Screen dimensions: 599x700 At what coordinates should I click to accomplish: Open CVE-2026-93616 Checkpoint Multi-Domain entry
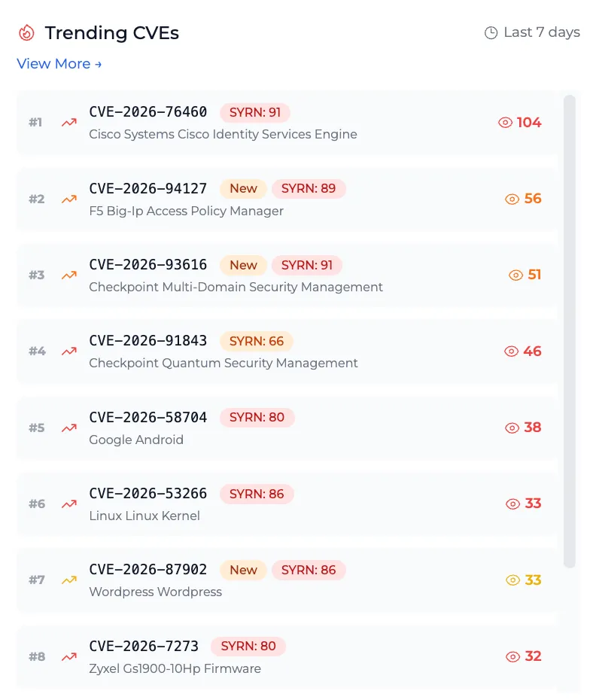pyautogui.click(x=287, y=275)
